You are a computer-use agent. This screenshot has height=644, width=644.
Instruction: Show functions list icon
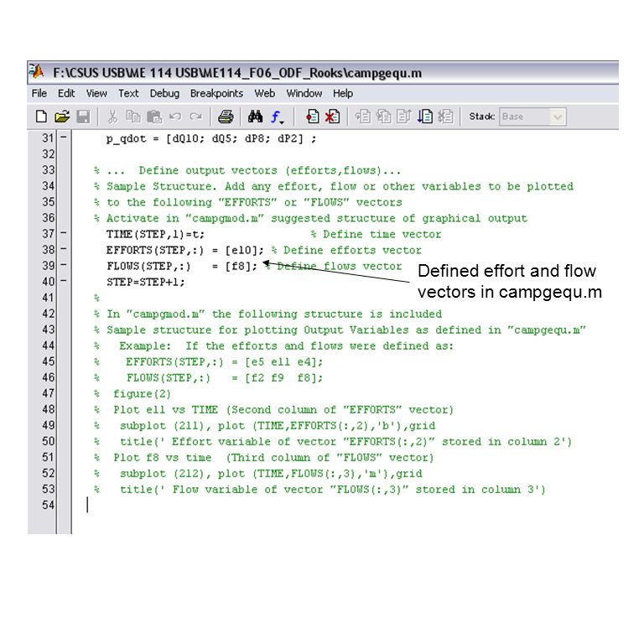click(x=277, y=117)
